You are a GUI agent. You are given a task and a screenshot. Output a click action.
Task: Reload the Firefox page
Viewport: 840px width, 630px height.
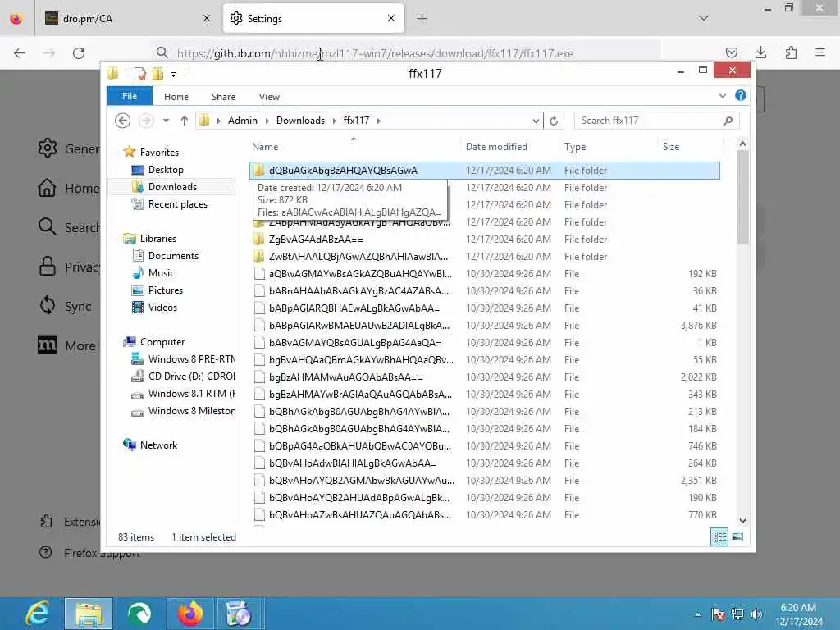(79, 53)
